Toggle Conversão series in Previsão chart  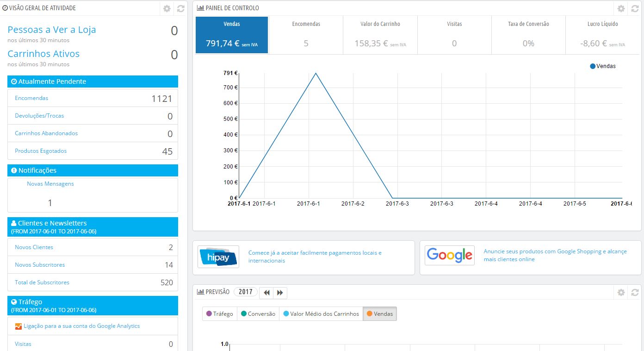258,314
